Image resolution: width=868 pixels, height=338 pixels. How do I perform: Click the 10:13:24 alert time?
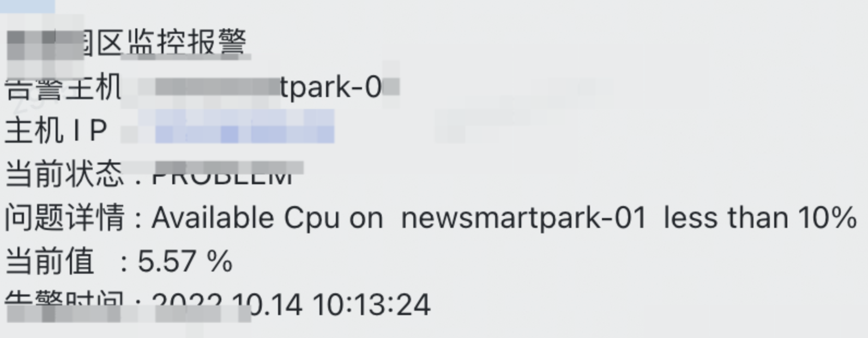pyautogui.click(x=371, y=304)
